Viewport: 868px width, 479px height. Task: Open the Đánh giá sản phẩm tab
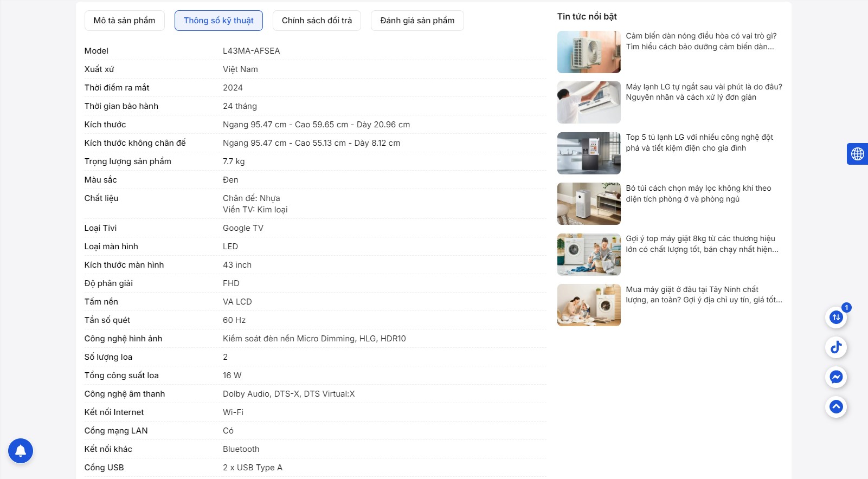coord(417,21)
